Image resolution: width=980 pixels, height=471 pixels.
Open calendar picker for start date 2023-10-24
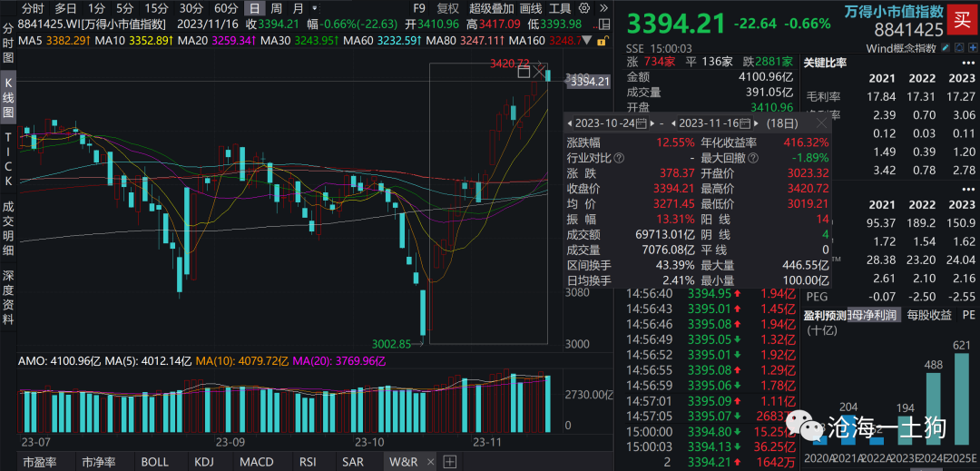(641, 123)
